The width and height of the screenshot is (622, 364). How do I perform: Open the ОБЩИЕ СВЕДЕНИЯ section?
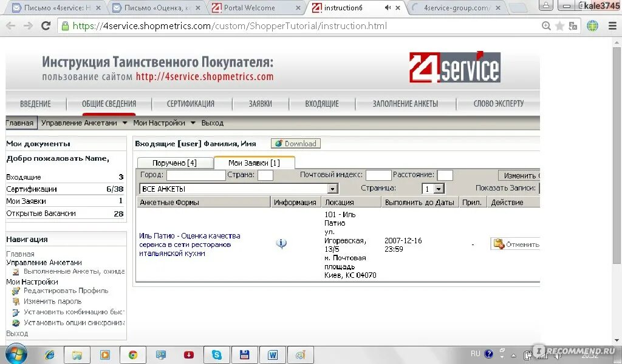tap(109, 104)
